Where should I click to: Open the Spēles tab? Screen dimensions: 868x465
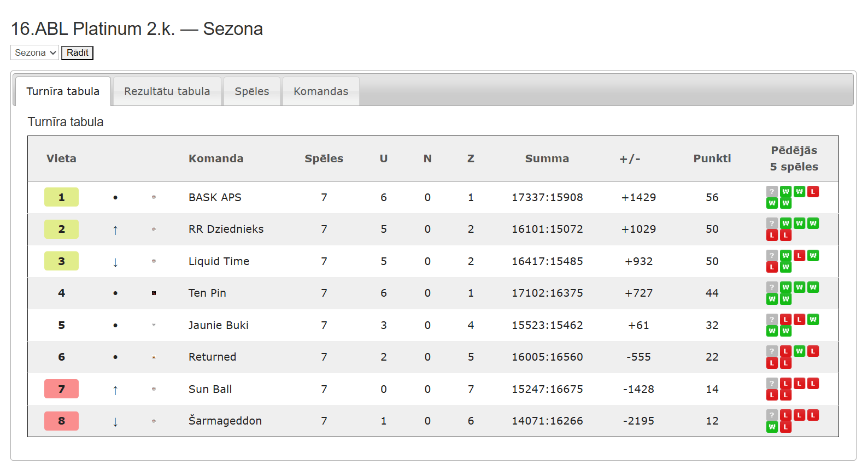(251, 91)
